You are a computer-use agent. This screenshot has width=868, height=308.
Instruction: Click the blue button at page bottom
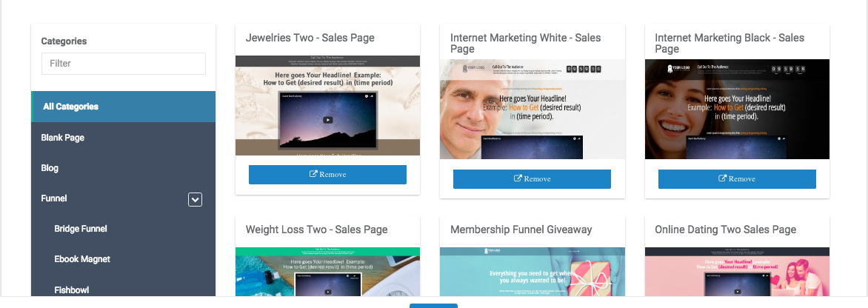click(433, 306)
